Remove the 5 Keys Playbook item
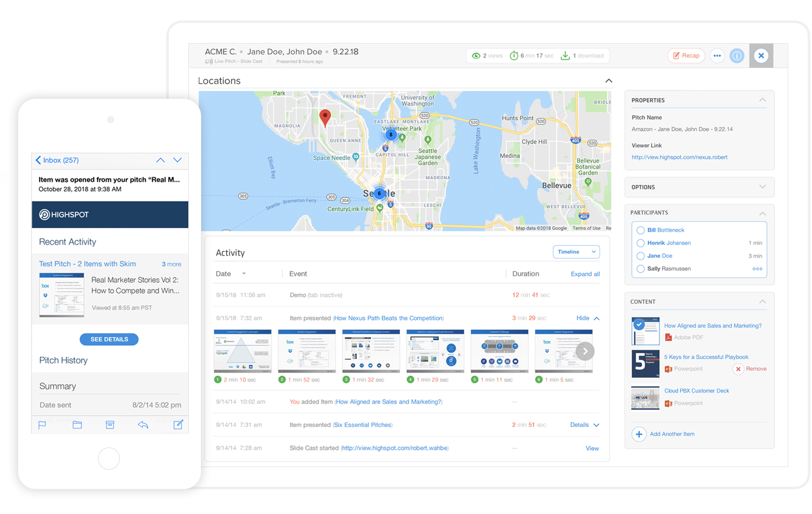This screenshot has width=812, height=514. pos(750,369)
